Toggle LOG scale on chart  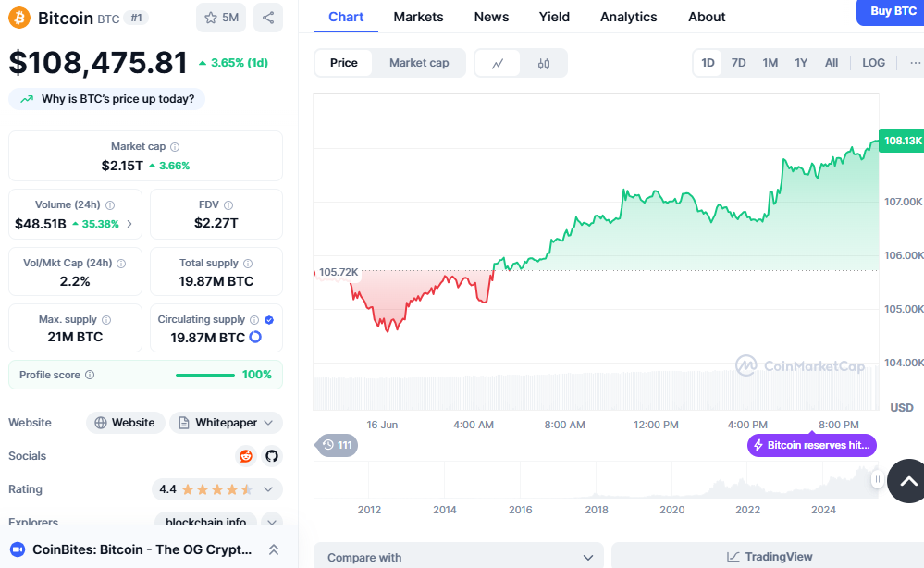(873, 63)
